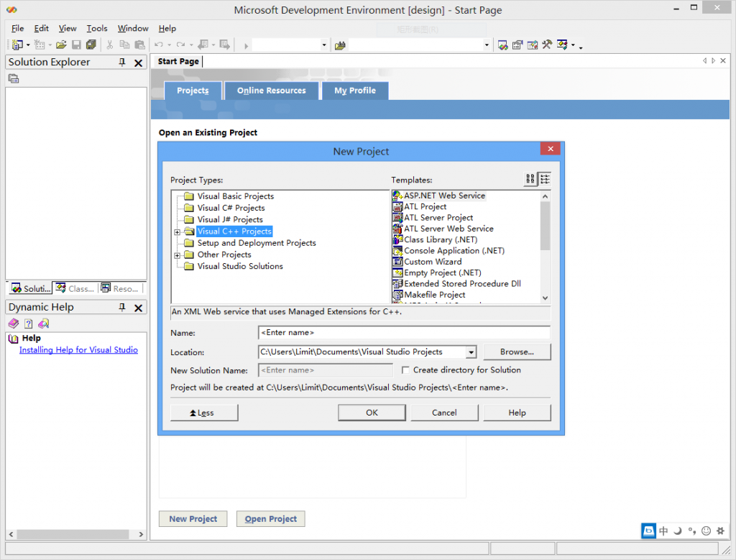736x560 pixels.
Task: Toggle auto-hide pin on Solution Explorer
Action: point(121,62)
